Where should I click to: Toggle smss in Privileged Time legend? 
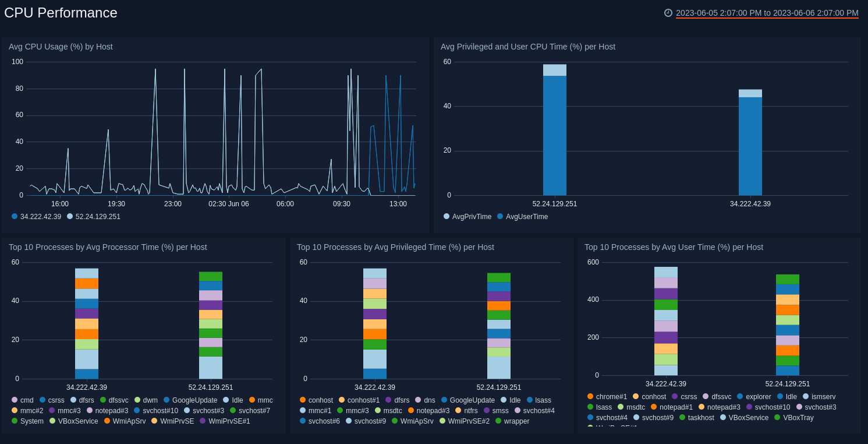tap(496, 411)
